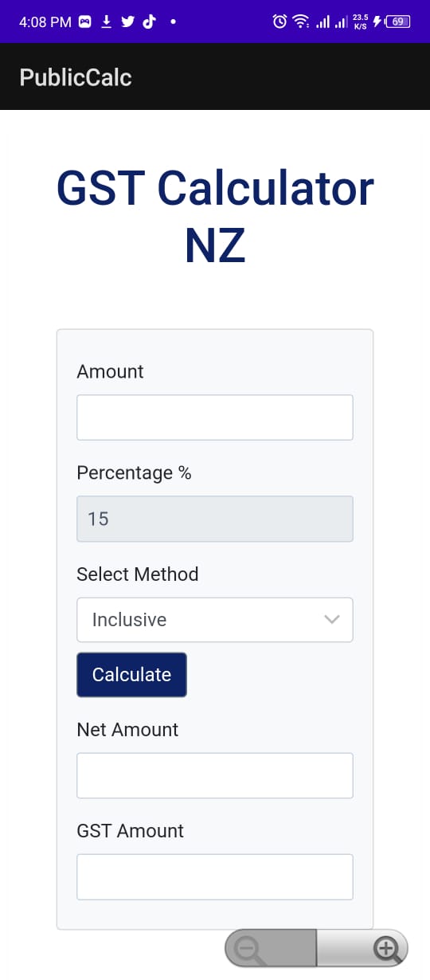Click the Net Amount output field
430x980 pixels.
215,775
